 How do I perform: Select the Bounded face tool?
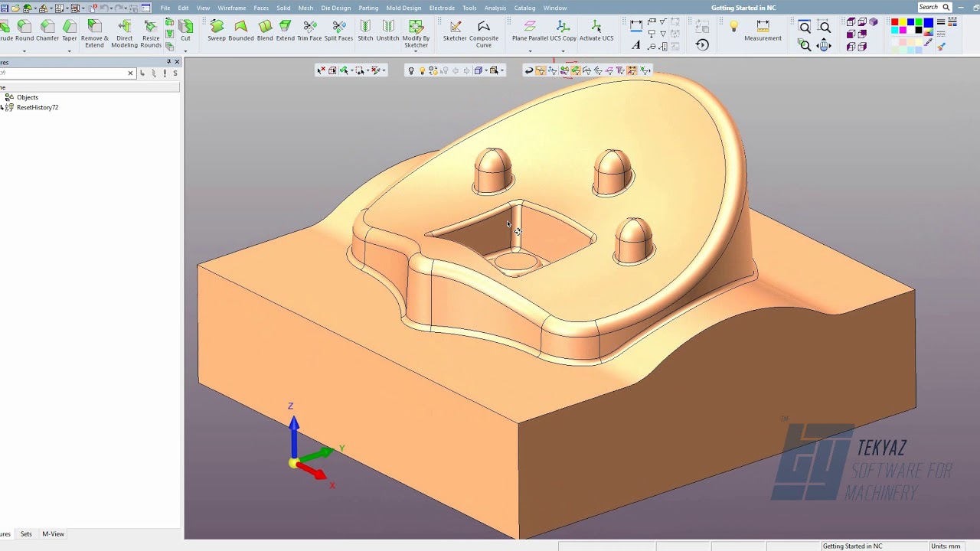click(x=241, y=31)
